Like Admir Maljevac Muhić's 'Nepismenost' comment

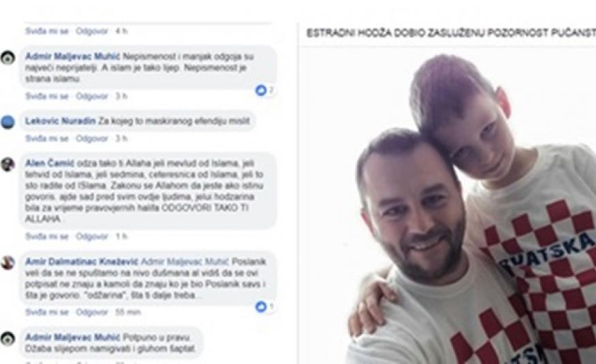(x=46, y=96)
